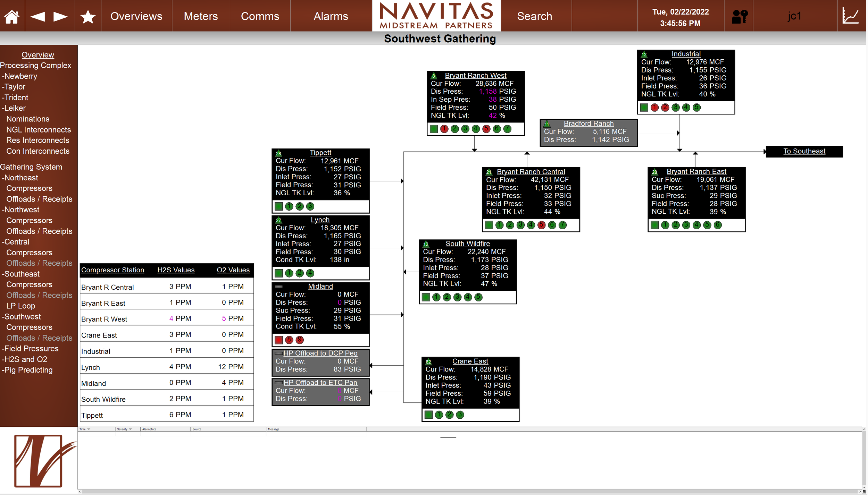The height and width of the screenshot is (495, 868).
Task: Open the Severity column filter dropdown
Action: click(x=130, y=429)
